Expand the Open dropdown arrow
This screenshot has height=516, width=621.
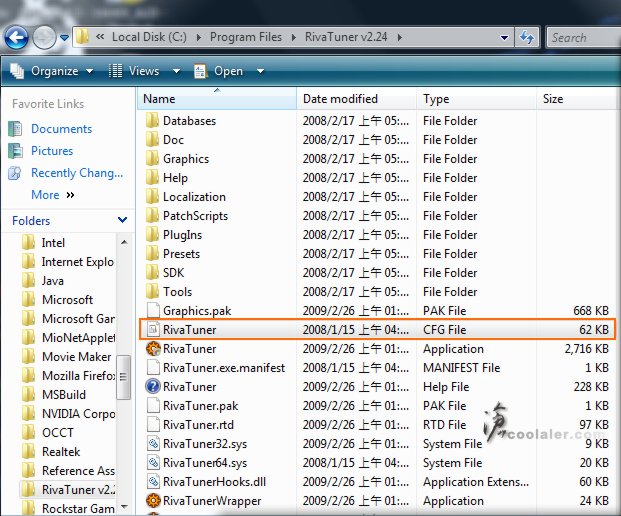(260, 71)
